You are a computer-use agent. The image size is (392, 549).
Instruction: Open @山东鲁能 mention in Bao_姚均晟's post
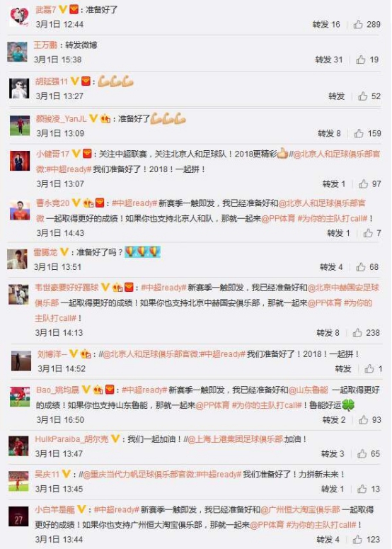pyautogui.click(x=308, y=390)
